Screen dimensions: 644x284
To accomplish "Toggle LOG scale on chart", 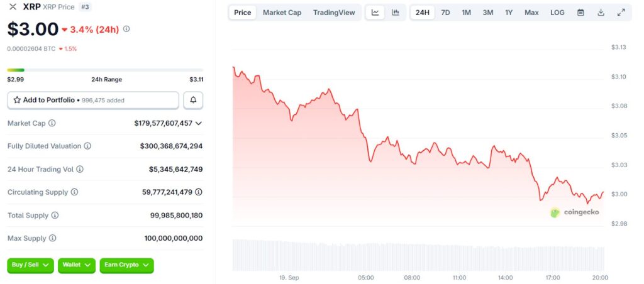I will [557, 13].
